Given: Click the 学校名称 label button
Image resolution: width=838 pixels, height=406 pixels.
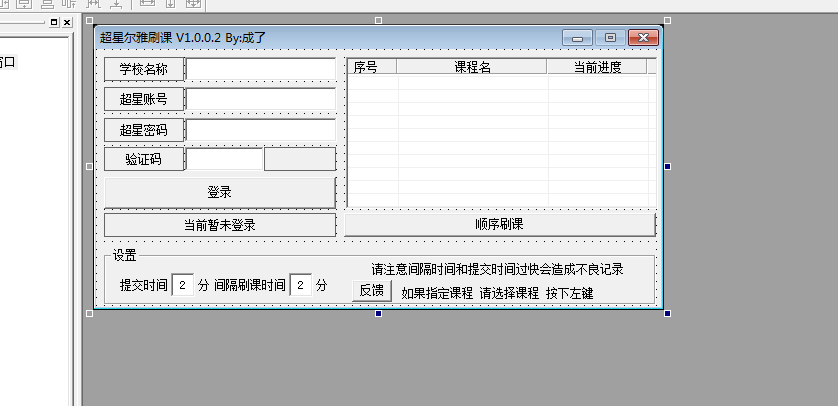Looking at the screenshot, I should [144, 69].
